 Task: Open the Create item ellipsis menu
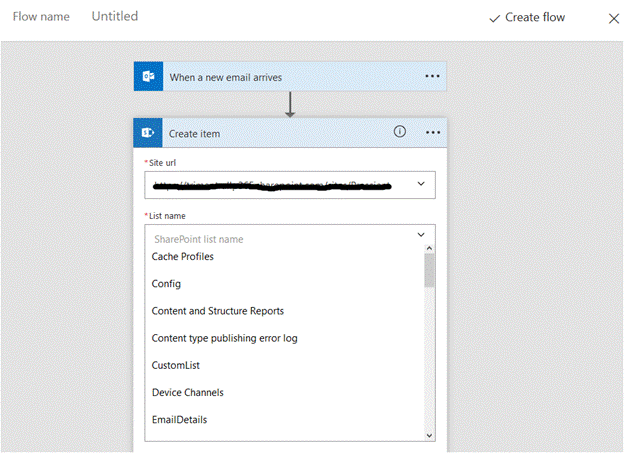click(433, 133)
